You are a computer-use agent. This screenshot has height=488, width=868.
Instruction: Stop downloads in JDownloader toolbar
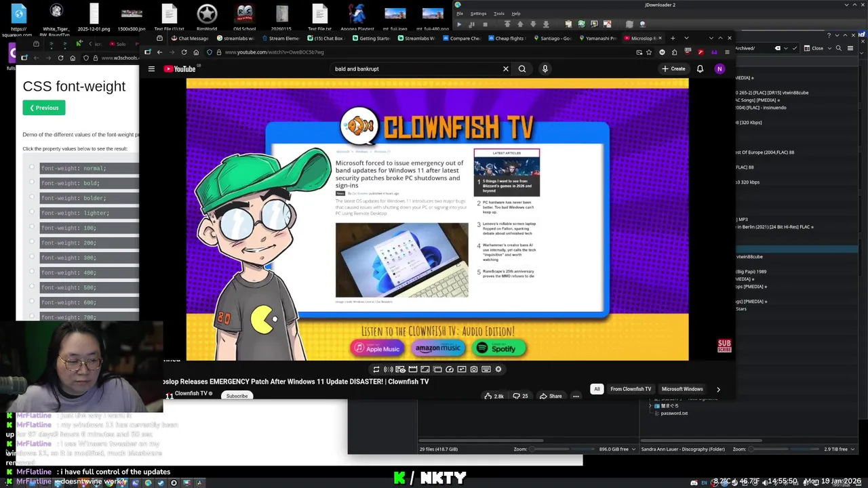485,24
